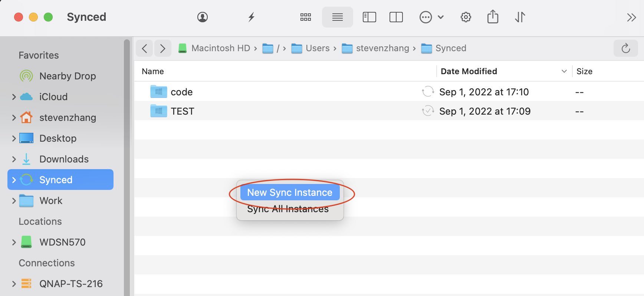The height and width of the screenshot is (296, 644).
Task: Choose Sync All Instances from context menu
Action: pyautogui.click(x=288, y=209)
